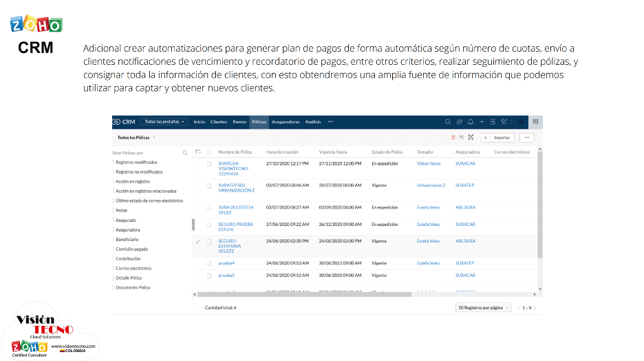The width and height of the screenshot is (644, 361).
Task: Open the 10 Registros por página dropdown
Action: pyautogui.click(x=483, y=308)
